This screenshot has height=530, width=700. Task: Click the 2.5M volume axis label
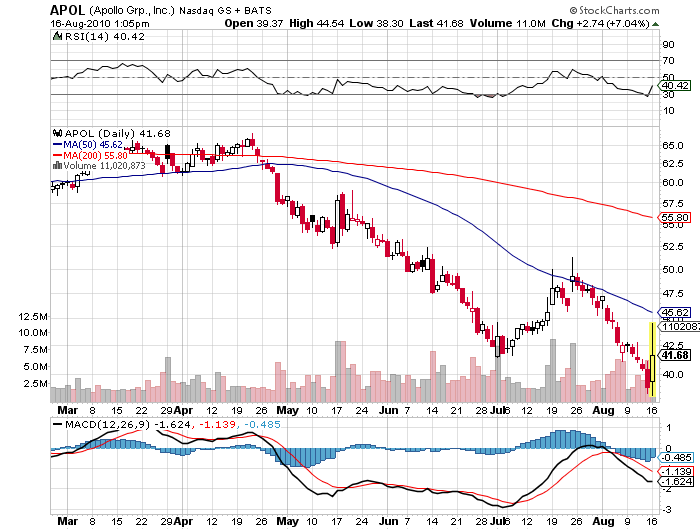tap(35, 384)
